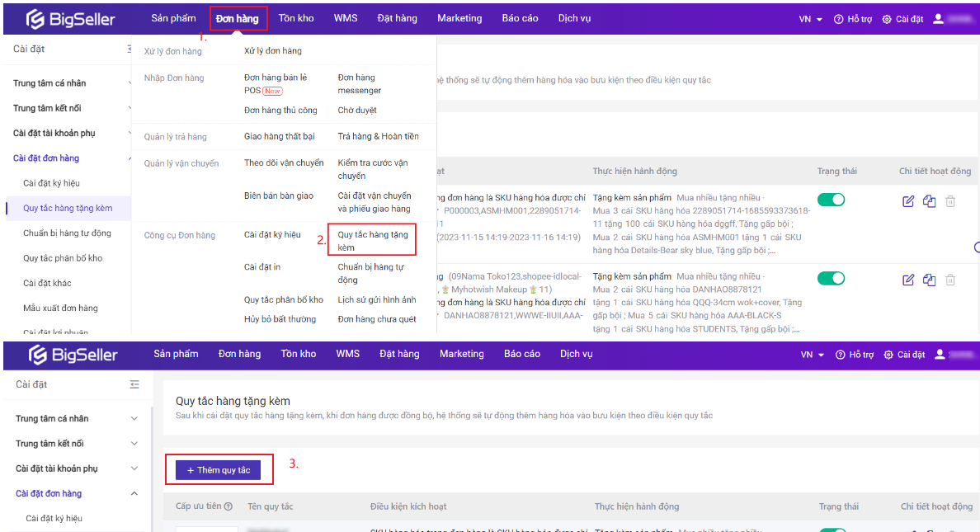
Task: Open Quy tắc hàng tặng kèm in dropdown menu
Action: pyautogui.click(x=373, y=241)
